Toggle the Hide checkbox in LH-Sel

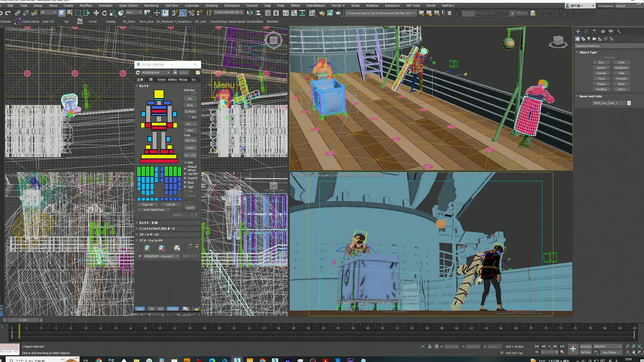(x=185, y=163)
